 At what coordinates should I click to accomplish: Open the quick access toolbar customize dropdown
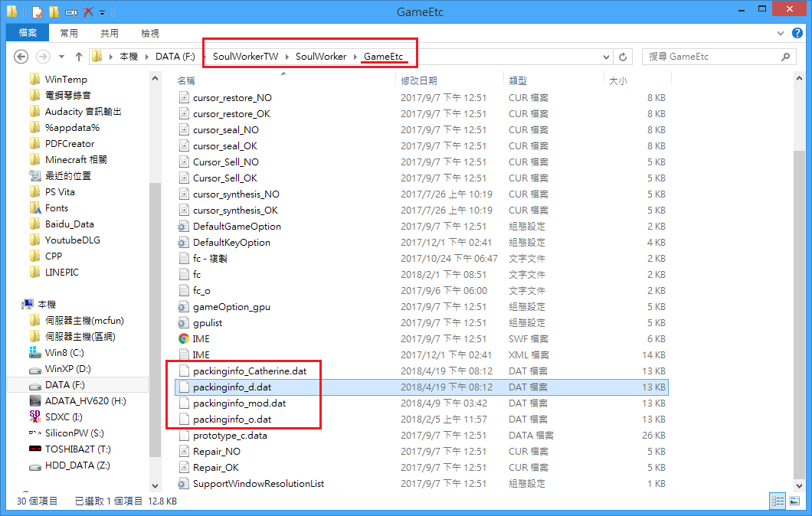coord(103,12)
